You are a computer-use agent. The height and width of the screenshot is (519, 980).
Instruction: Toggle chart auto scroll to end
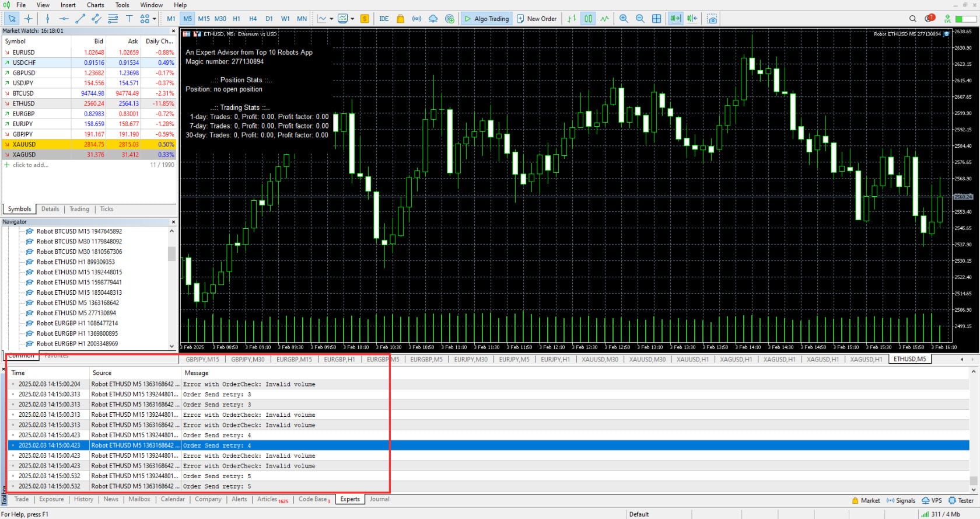click(x=675, y=19)
